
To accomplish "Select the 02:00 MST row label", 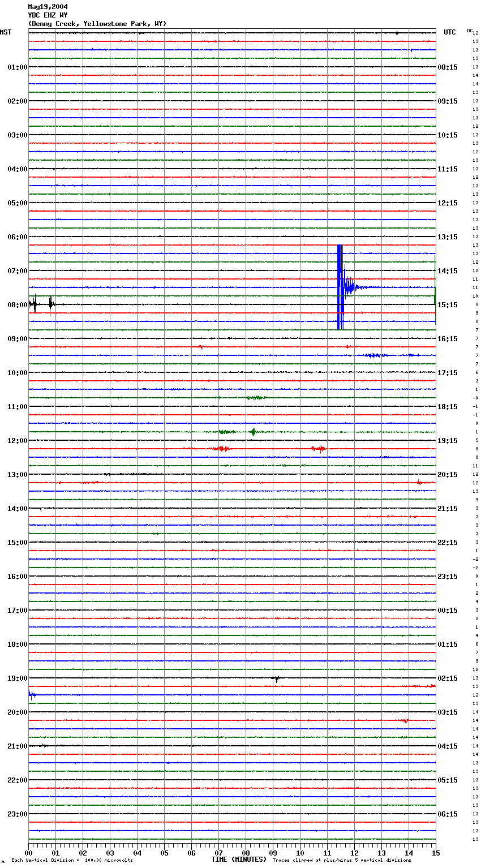I will coord(18,101).
